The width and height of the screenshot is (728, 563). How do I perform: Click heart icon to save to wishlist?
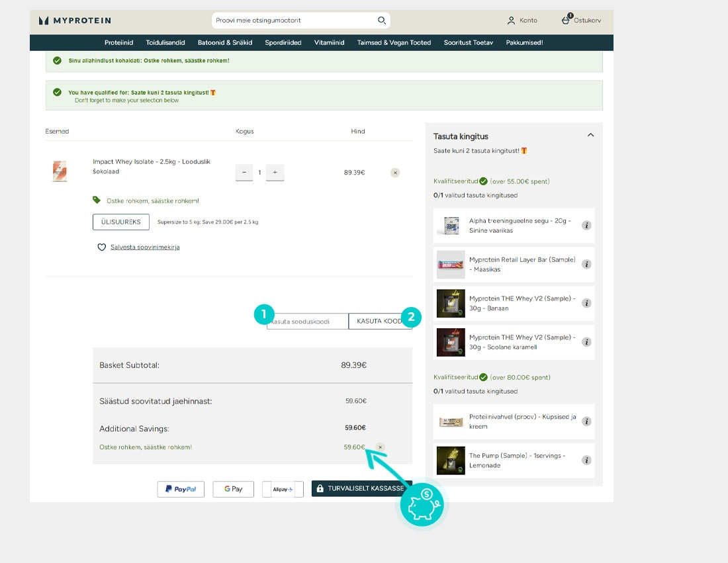pyautogui.click(x=102, y=247)
